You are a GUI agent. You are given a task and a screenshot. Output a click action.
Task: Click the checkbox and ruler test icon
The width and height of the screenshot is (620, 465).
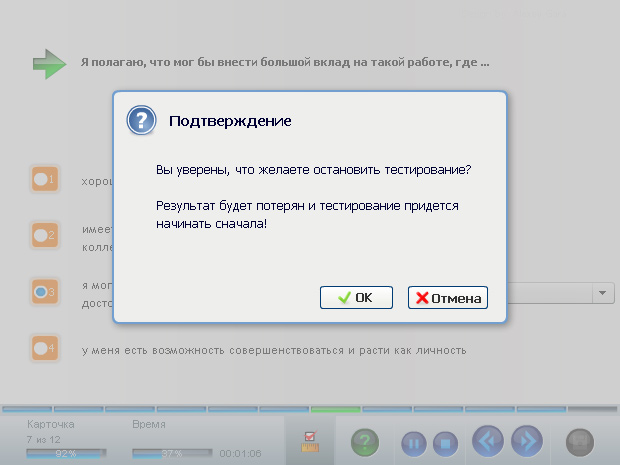(x=310, y=442)
